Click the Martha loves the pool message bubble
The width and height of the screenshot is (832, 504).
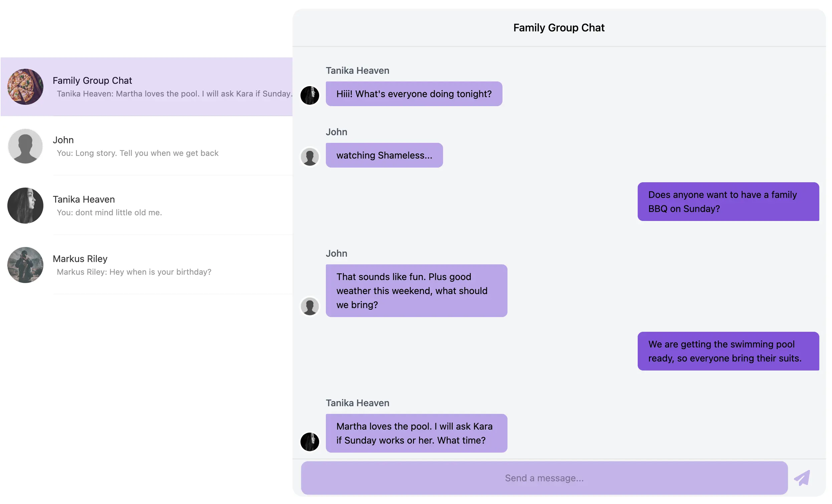(x=416, y=433)
